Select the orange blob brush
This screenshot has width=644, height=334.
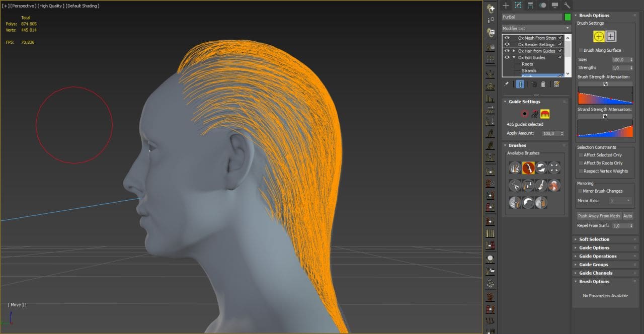pyautogui.click(x=554, y=186)
